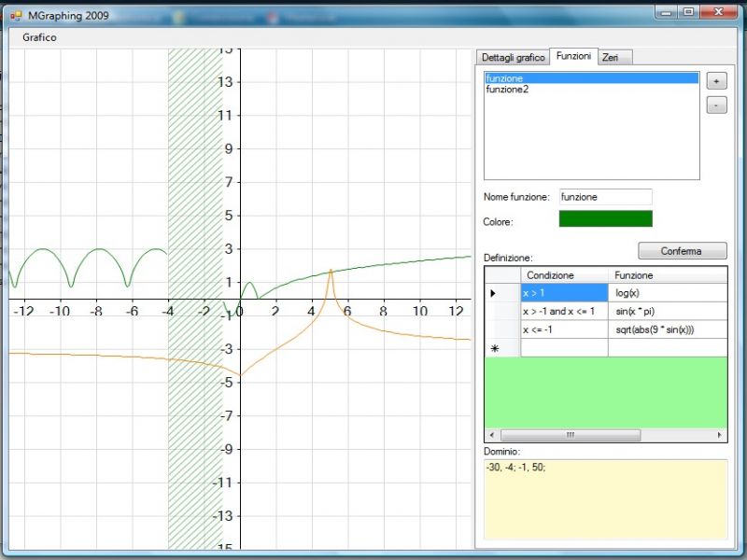Switch to the Dettagli grafico tab
The image size is (747, 560).
point(513,58)
